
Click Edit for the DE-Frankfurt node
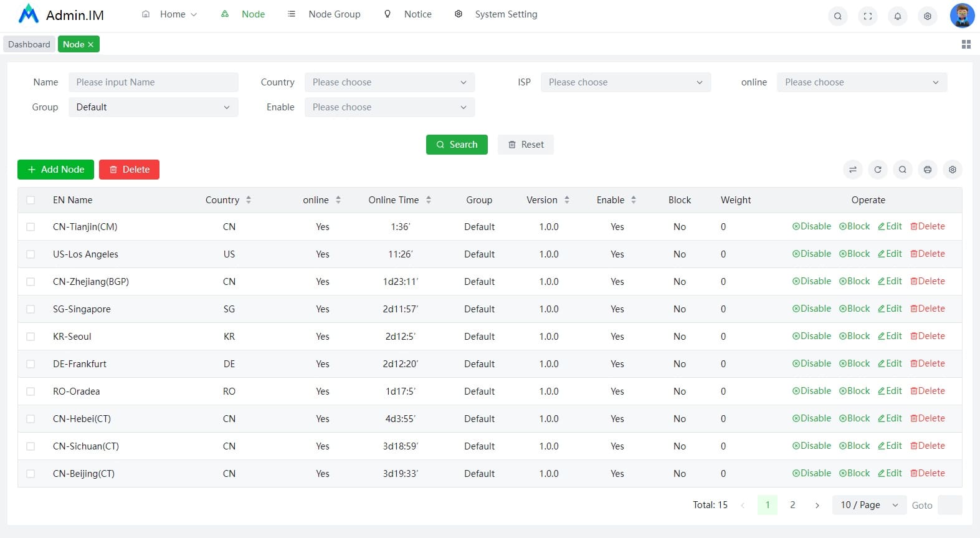pos(890,363)
